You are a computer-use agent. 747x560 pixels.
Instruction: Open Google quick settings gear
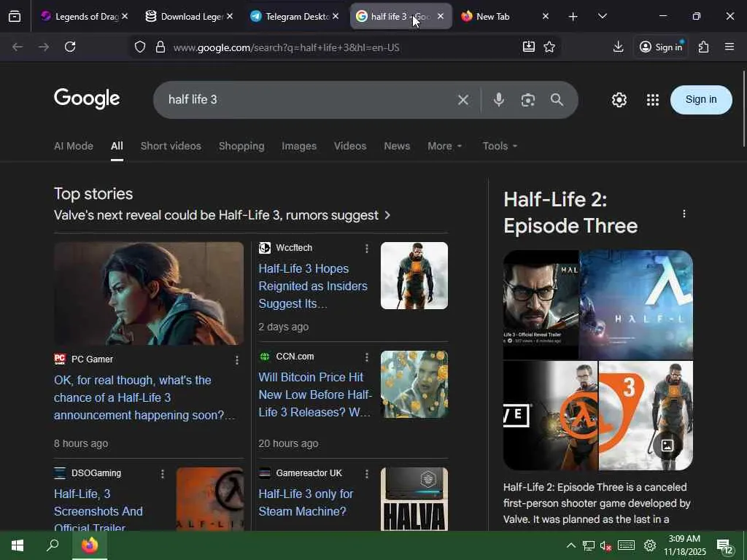click(x=619, y=100)
